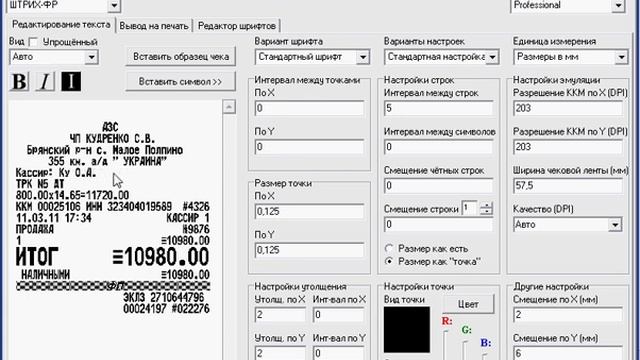This screenshot has height=360, width=640.
Task: Click the Интервал между строк field
Action: [438, 108]
